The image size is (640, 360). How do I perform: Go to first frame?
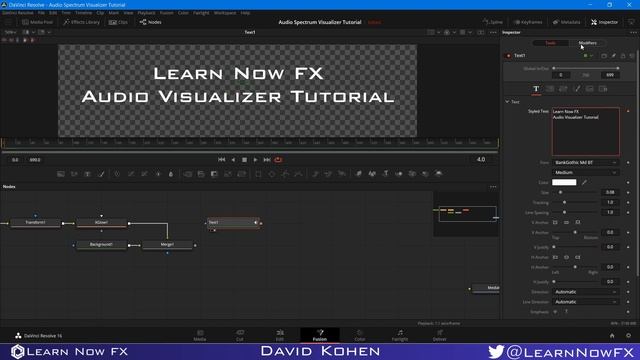222,160
